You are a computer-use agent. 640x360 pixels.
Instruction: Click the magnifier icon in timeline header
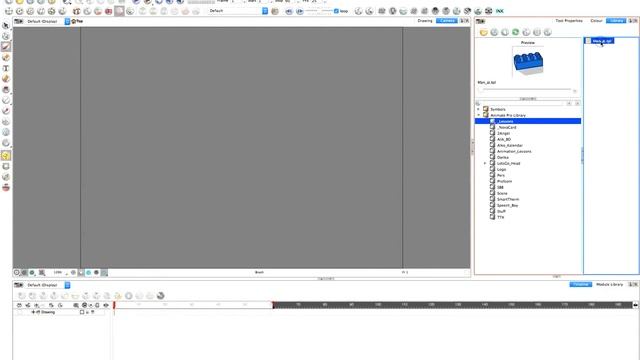coord(76,305)
